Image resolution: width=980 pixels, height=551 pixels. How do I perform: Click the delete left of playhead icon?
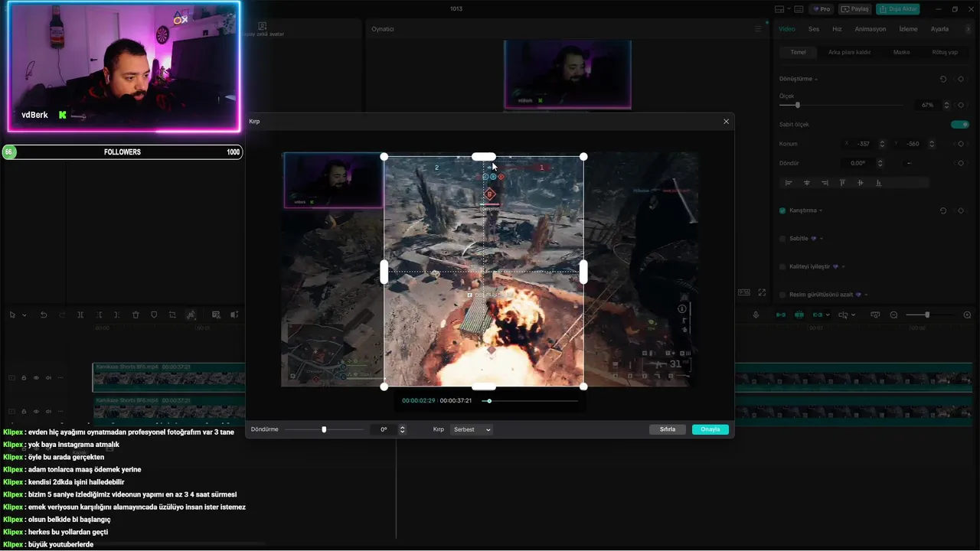click(x=99, y=315)
